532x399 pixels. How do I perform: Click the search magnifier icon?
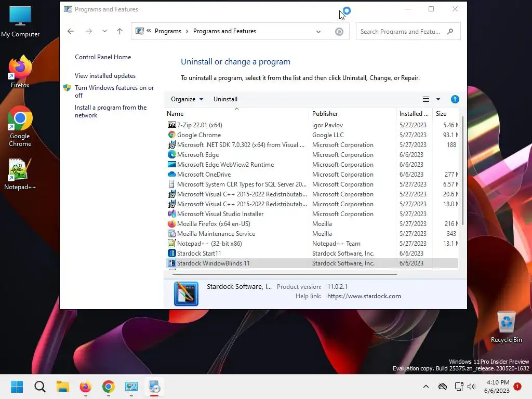coord(450,32)
